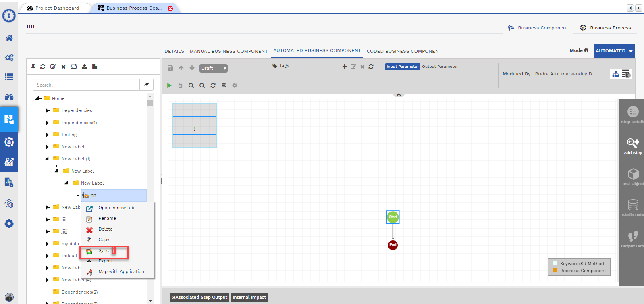Switch to MANUAL BUSINESS COMPONENT tab
The image size is (644, 304).
229,51
